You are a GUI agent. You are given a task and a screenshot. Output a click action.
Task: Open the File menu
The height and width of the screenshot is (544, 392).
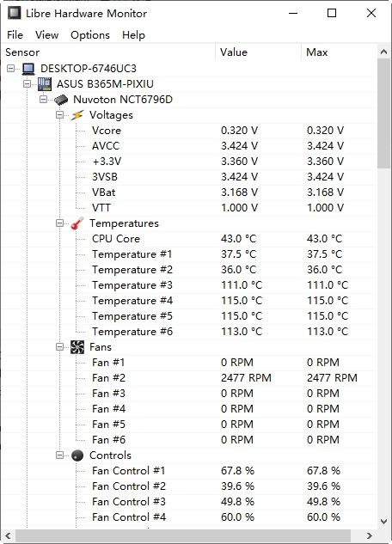click(x=15, y=35)
